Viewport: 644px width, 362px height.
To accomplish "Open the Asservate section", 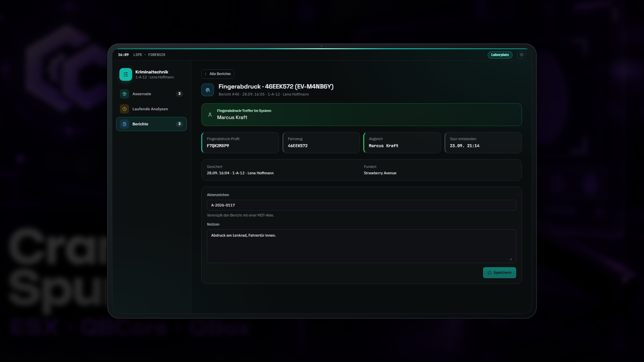I will 151,94.
